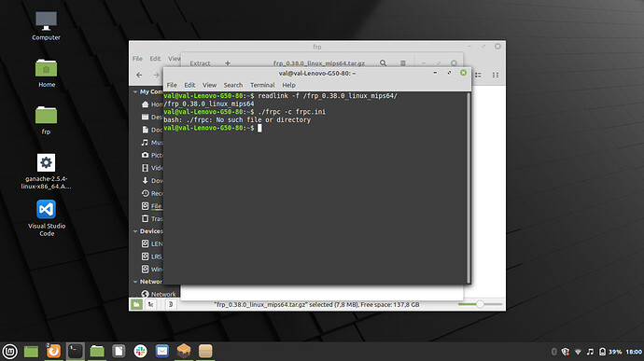644x361 pixels.
Task: Select Recent in file manager sidebar
Action: tap(152, 193)
